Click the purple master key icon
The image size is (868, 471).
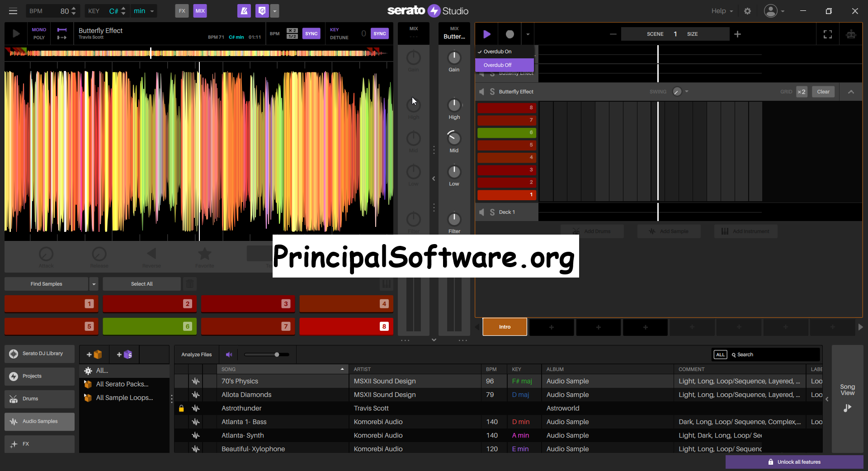point(262,11)
